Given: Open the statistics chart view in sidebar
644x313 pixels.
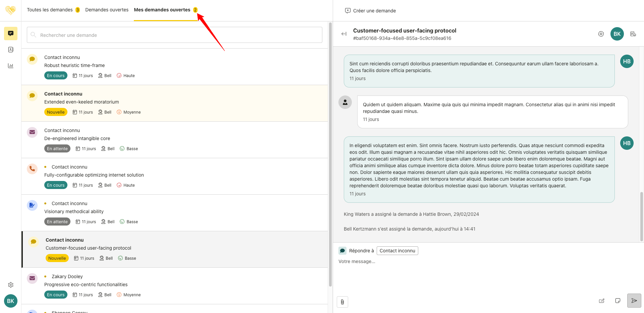Looking at the screenshot, I should pos(11,66).
